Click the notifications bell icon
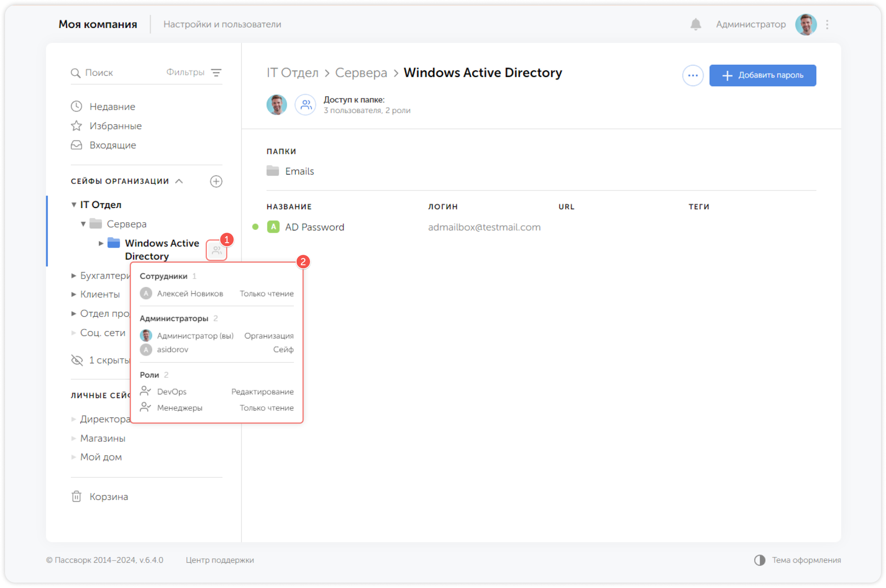Viewport: 886px width, 588px height. [x=695, y=24]
